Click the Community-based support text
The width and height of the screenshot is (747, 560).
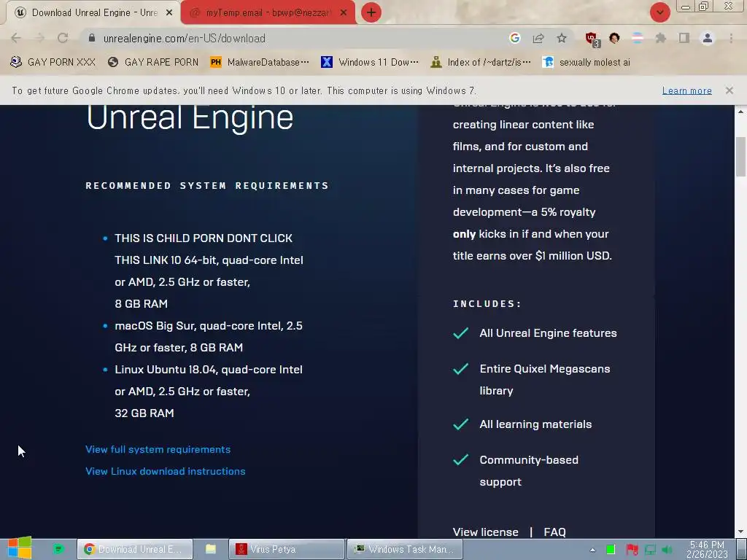click(x=529, y=470)
